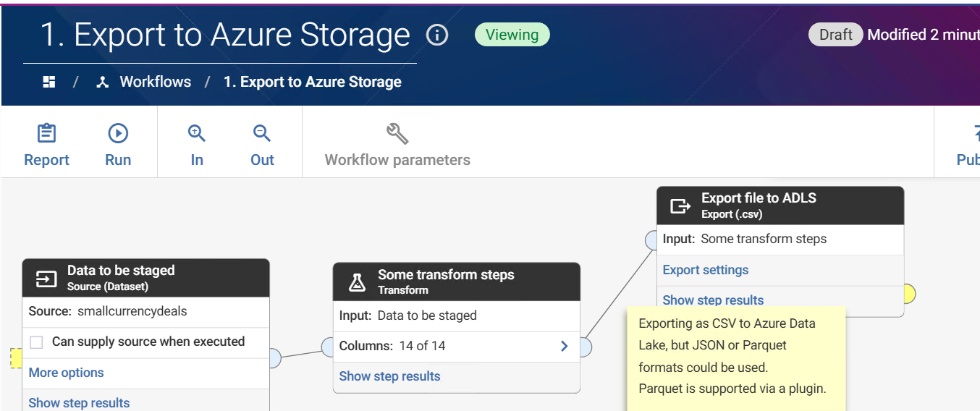Click the Transform flask icon
Image resolution: width=980 pixels, height=411 pixels.
click(x=357, y=282)
